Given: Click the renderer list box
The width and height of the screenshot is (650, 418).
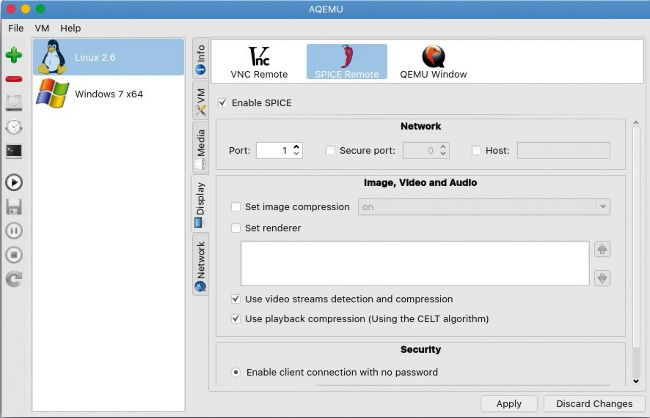Looking at the screenshot, I should pyautogui.click(x=415, y=263).
